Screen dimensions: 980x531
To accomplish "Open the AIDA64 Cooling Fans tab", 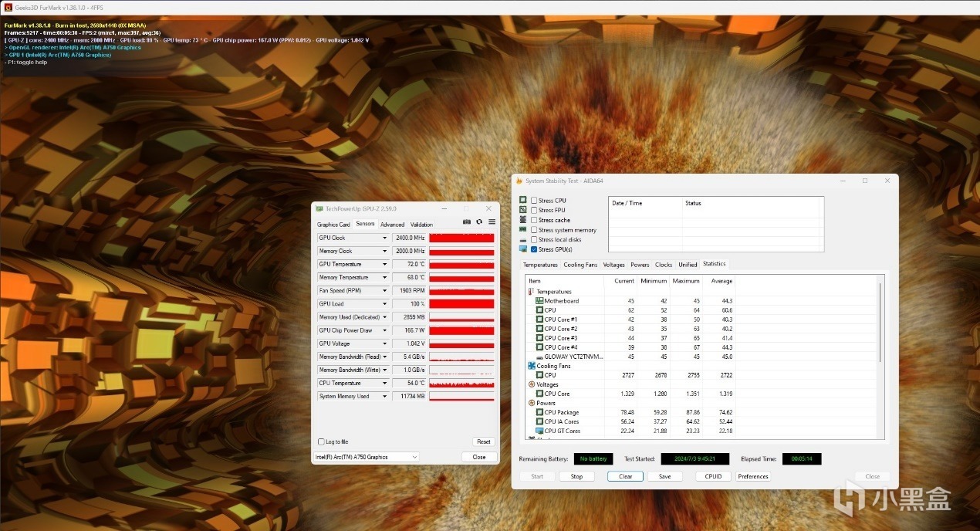I will pyautogui.click(x=580, y=265).
